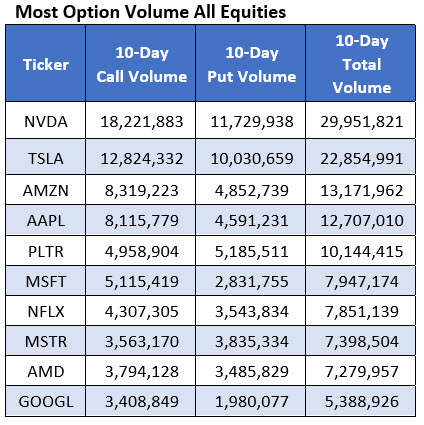The width and height of the screenshot is (424, 425).
Task: Click the GOOGL ticker cell
Action: [46, 401]
